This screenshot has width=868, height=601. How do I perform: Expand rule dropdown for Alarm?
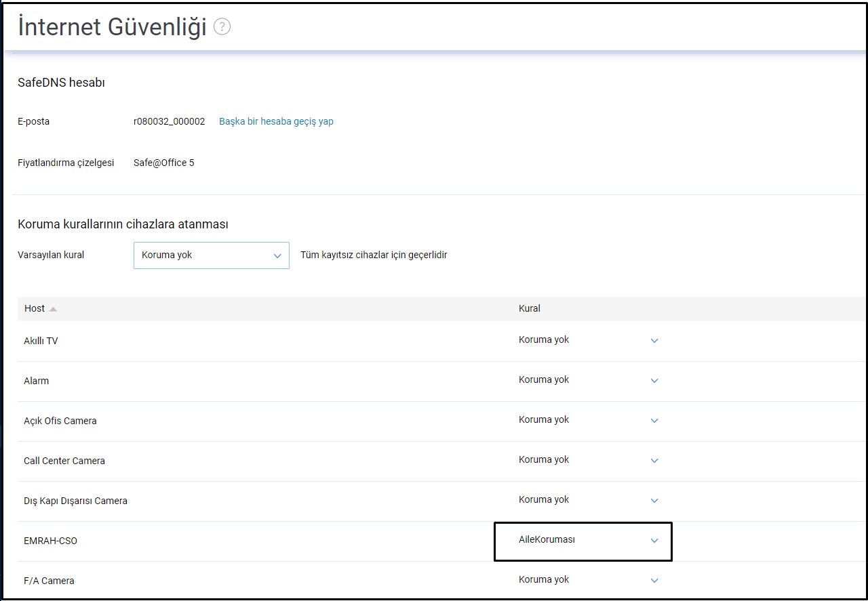(654, 381)
